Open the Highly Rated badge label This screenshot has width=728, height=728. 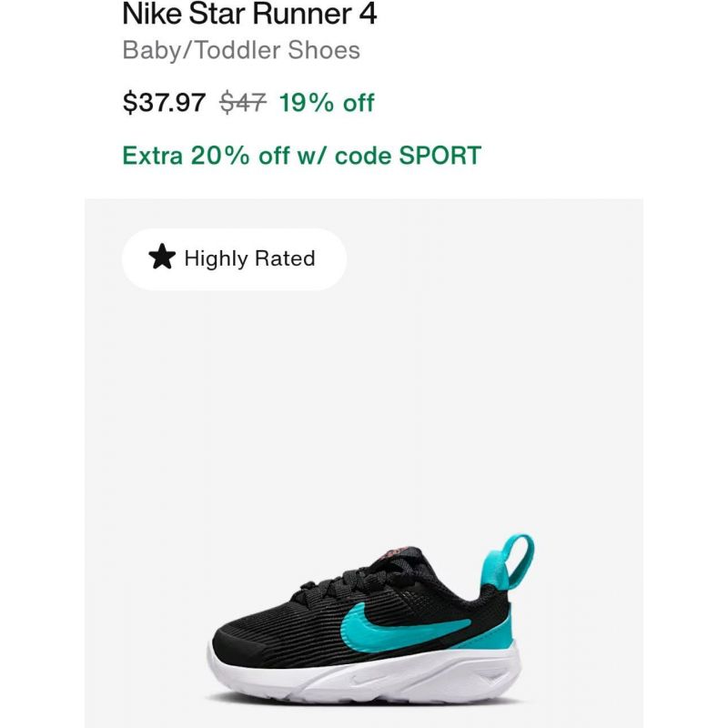(x=249, y=258)
